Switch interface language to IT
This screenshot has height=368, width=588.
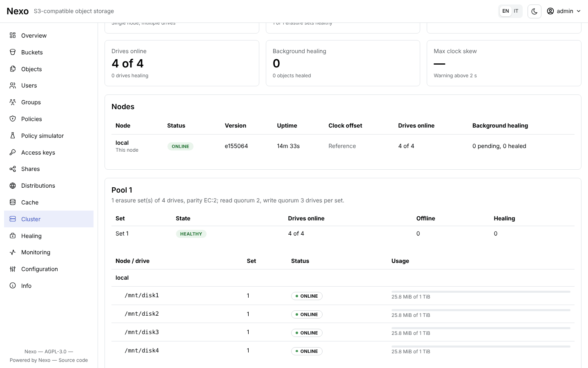pos(516,11)
